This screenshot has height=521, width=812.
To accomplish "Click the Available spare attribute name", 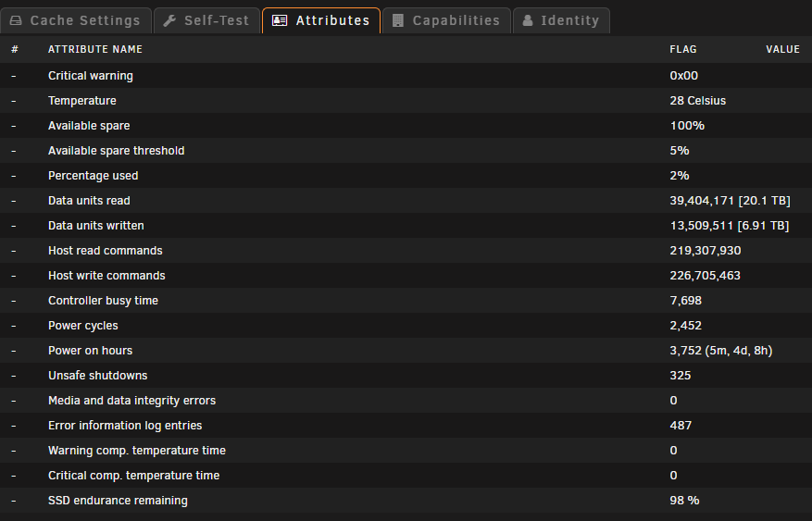I will (89, 126).
